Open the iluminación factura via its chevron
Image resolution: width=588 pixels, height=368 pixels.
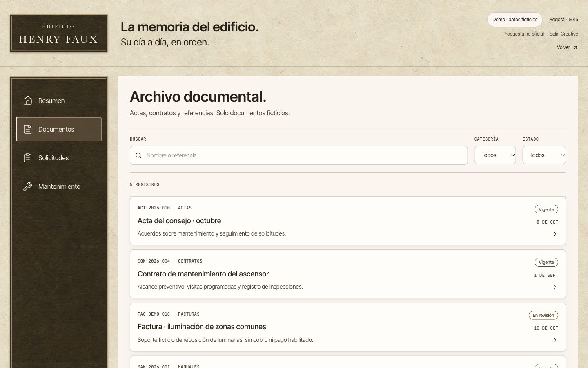pos(555,340)
